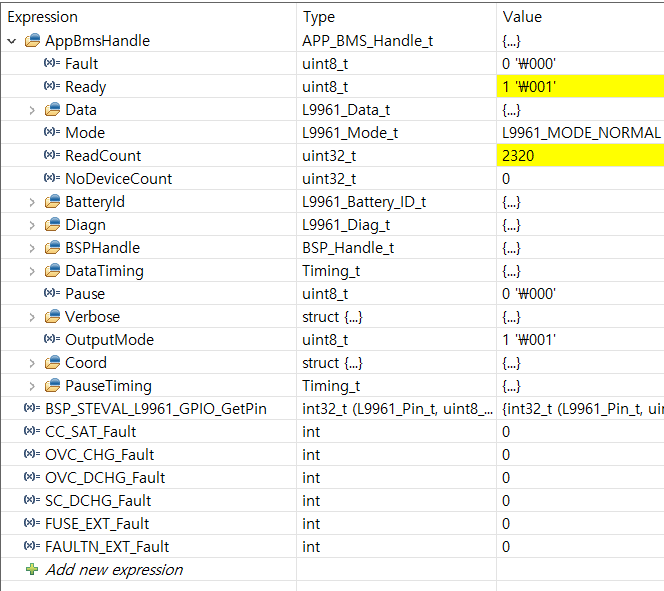Click the PauseTiming struct icon
The width and height of the screenshot is (664, 591).
click(x=53, y=386)
